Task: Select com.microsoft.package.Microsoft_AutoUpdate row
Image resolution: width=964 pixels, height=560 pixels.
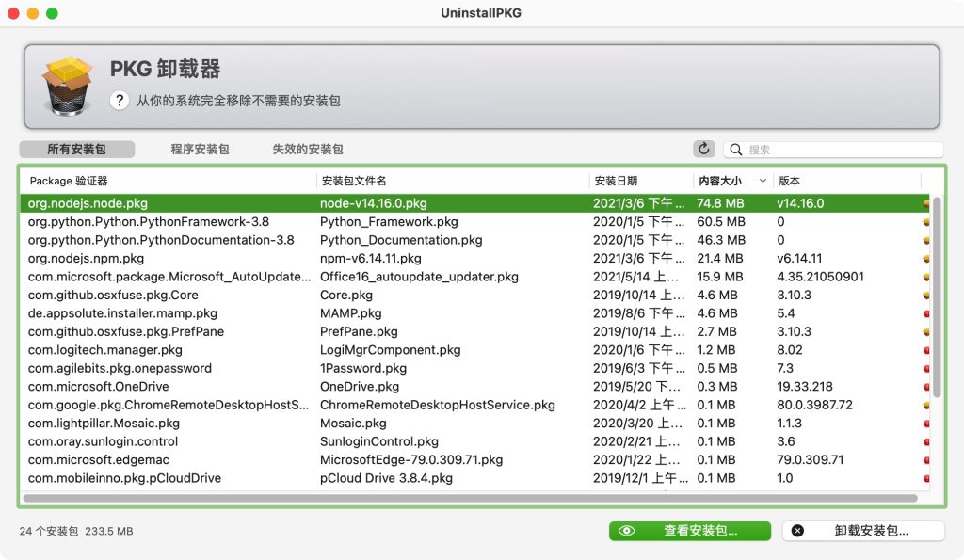Action: [474, 277]
